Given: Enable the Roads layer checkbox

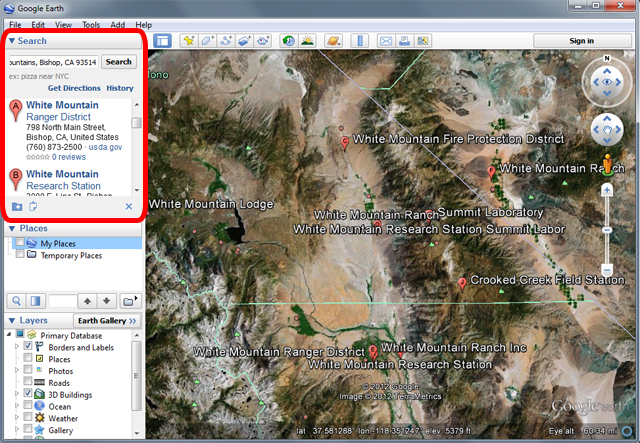Looking at the screenshot, I should click(x=28, y=383).
